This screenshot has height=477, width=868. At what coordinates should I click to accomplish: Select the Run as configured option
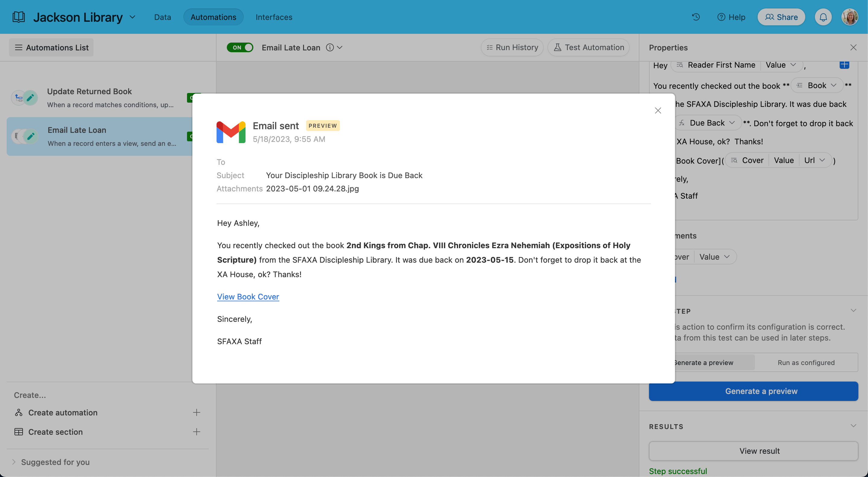[x=806, y=363]
